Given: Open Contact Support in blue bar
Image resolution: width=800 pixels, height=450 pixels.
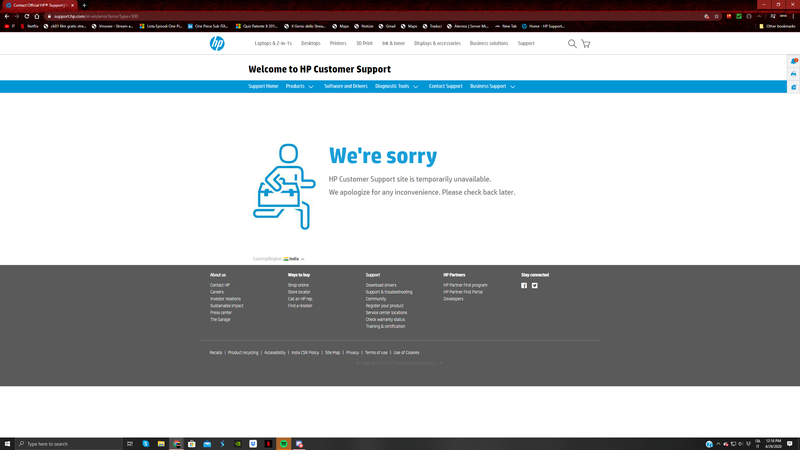Looking at the screenshot, I should [x=445, y=86].
